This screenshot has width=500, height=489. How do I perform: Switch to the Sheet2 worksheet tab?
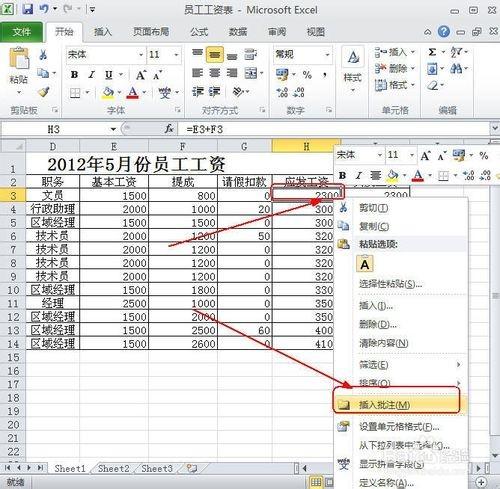(113, 468)
